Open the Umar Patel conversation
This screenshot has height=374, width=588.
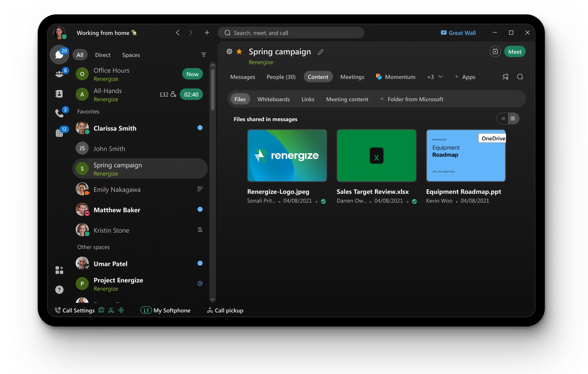pos(140,264)
